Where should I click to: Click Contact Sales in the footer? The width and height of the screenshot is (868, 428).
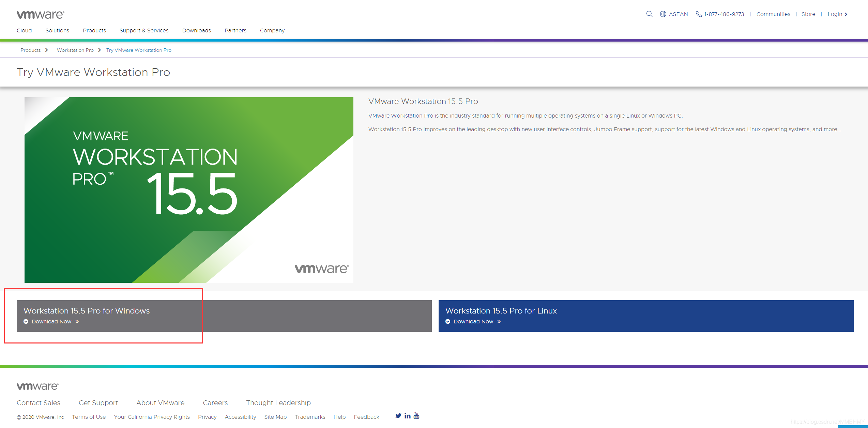[x=39, y=402]
